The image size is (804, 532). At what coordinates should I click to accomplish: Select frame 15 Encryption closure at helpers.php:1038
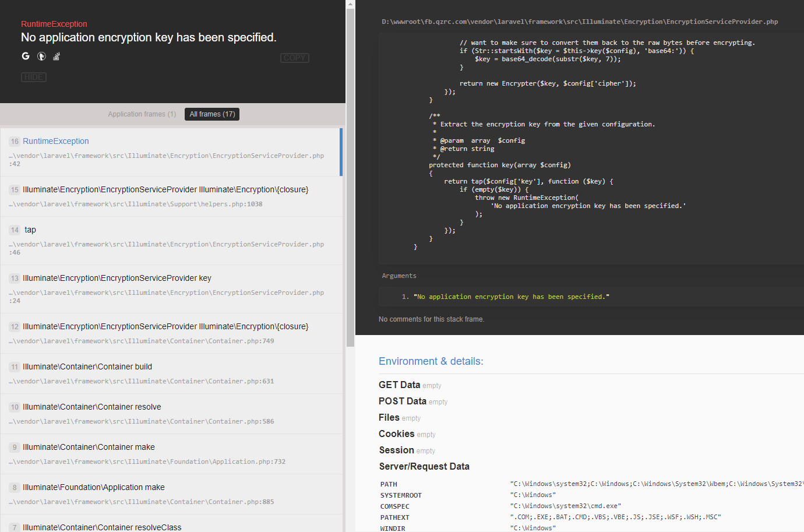(171, 196)
